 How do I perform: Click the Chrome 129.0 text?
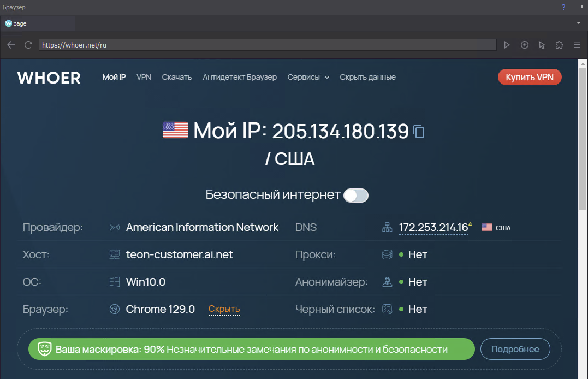pos(160,309)
